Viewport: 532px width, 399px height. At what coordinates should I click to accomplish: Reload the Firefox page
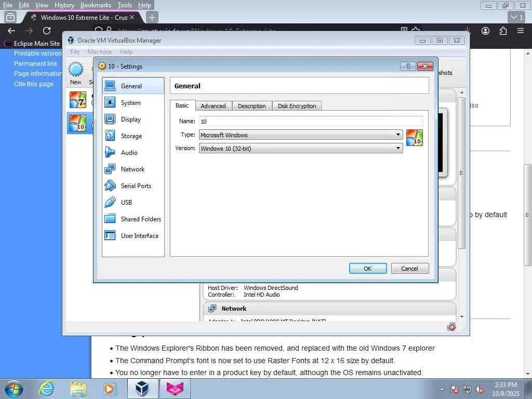coord(47,31)
